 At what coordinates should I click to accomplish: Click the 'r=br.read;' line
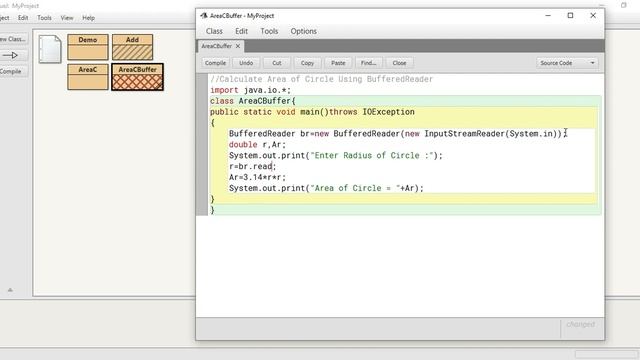click(253, 166)
